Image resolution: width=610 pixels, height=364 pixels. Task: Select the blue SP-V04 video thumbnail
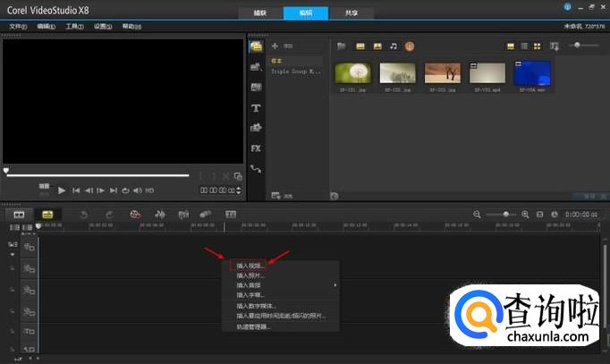coord(533,74)
